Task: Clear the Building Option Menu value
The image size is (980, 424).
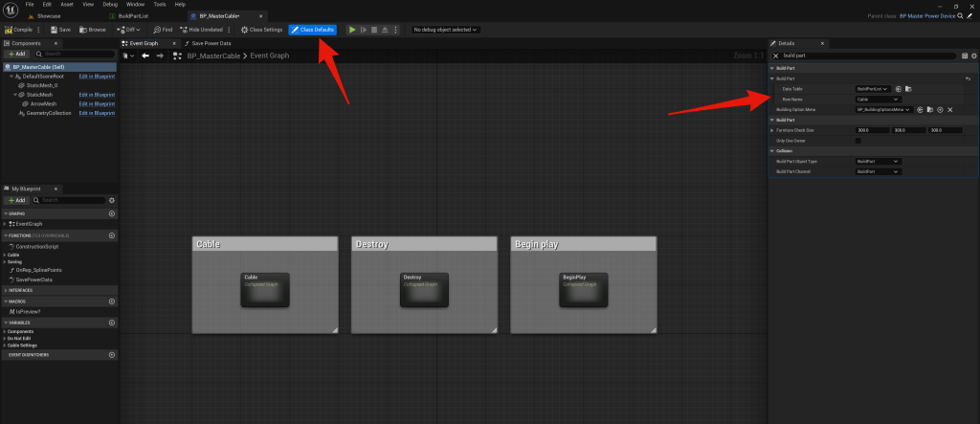Action: (949, 110)
